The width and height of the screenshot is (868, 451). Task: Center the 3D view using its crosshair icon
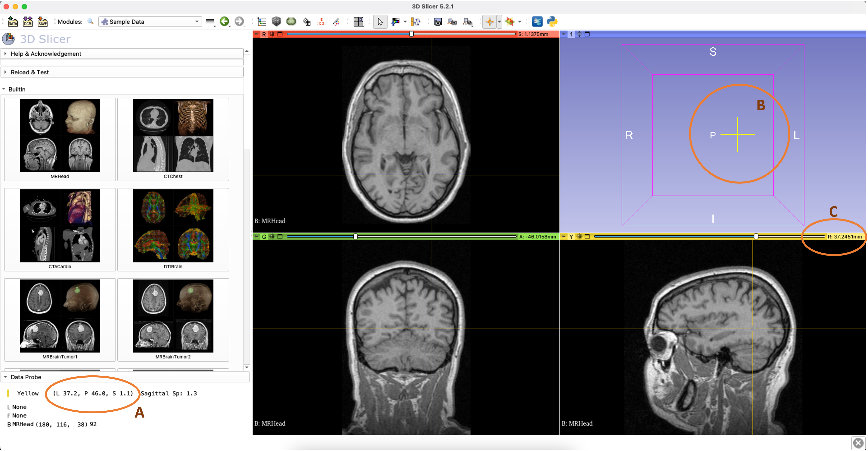pos(579,34)
